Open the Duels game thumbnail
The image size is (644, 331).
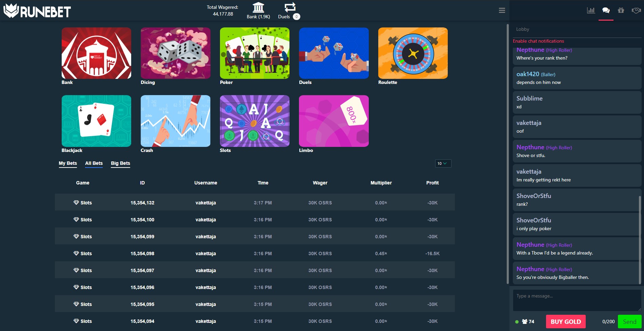[x=334, y=53]
